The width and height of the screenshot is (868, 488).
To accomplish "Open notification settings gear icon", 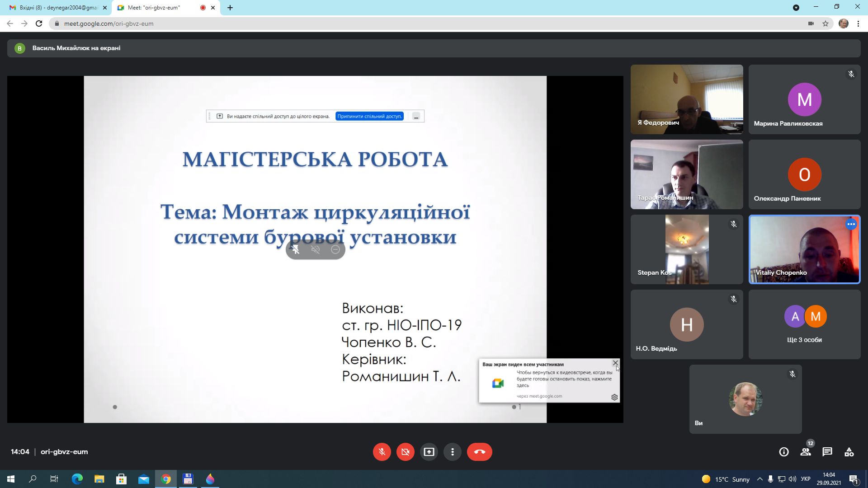I will tap(614, 397).
